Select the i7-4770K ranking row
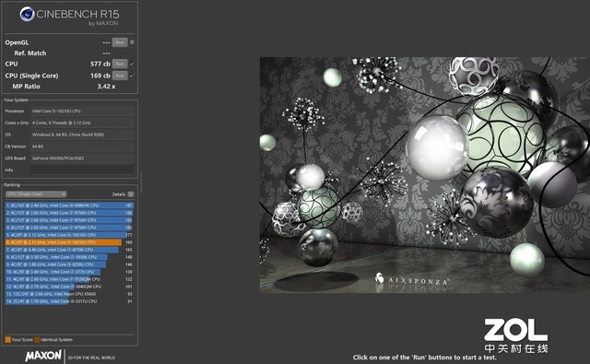This screenshot has width=590, height=364. [x=69, y=250]
